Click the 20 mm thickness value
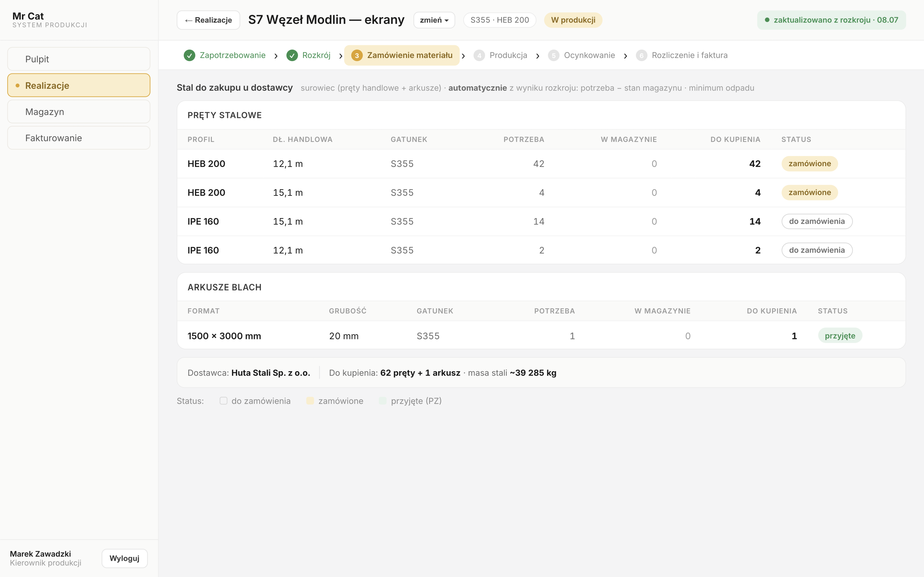The height and width of the screenshot is (577, 924). click(344, 336)
